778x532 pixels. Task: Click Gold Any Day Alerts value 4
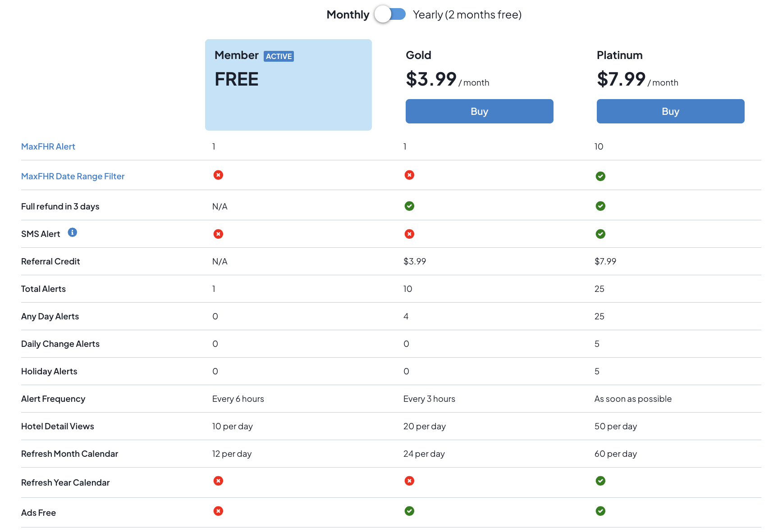(406, 316)
